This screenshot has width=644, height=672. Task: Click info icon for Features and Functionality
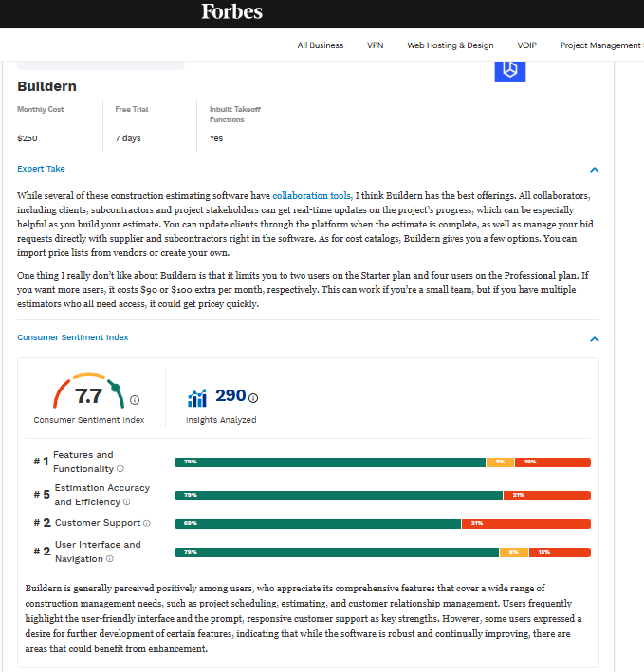coord(120,469)
